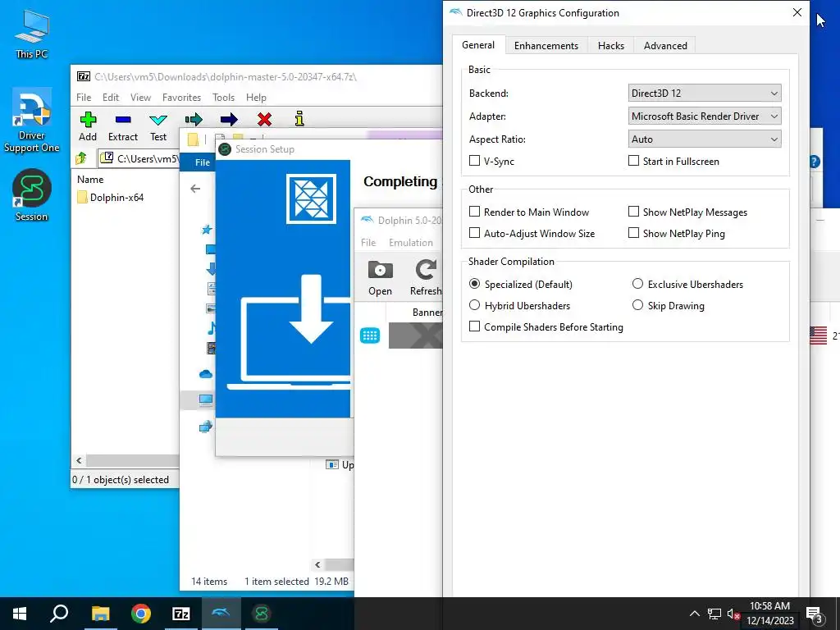Image resolution: width=840 pixels, height=630 pixels.
Task: Switch to the Advanced tab
Action: (664, 46)
